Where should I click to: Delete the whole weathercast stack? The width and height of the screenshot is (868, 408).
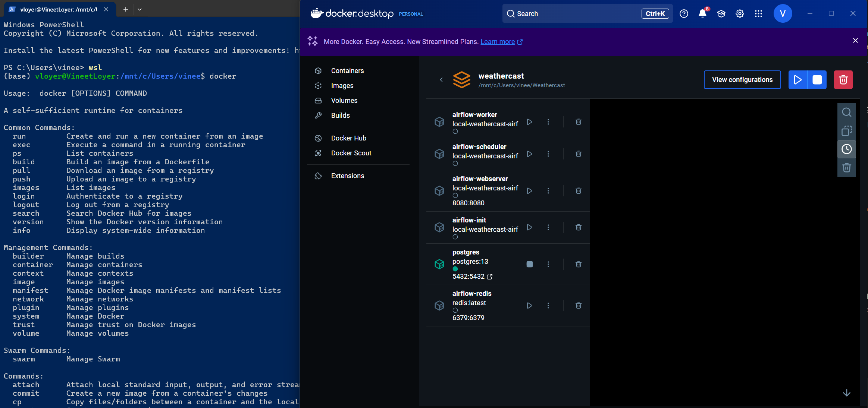coord(843,80)
